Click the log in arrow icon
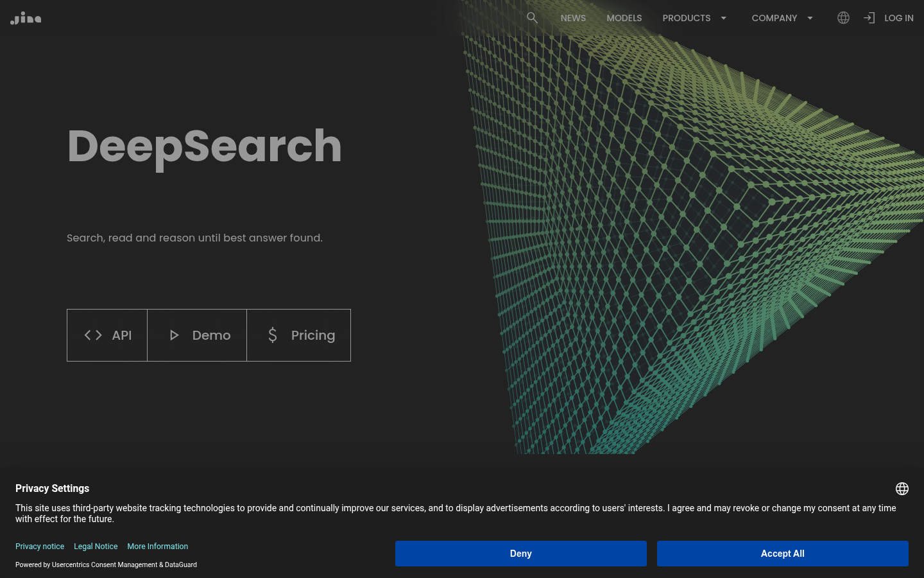This screenshot has width=924, height=578. pyautogui.click(x=869, y=18)
